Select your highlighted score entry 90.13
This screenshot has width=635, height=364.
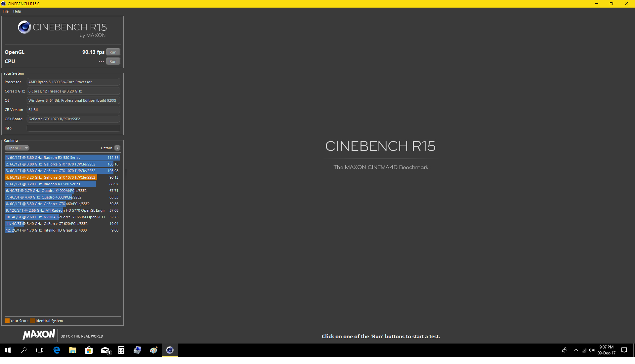62,177
